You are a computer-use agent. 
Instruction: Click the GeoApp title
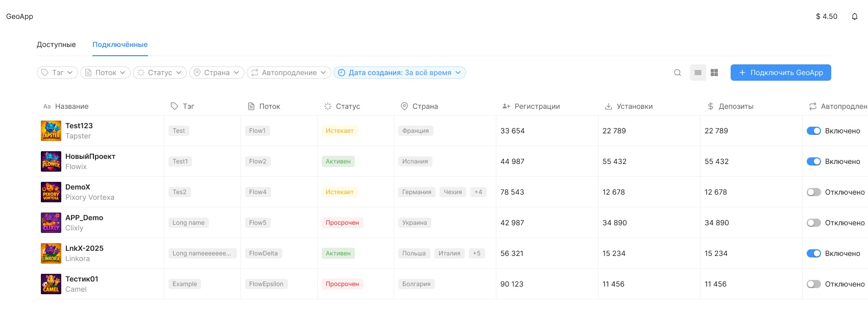[19, 16]
